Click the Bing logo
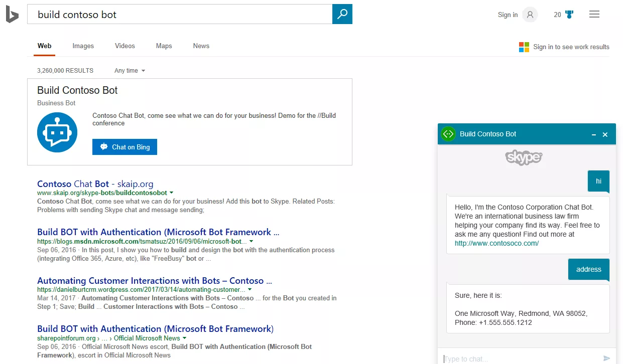This screenshot has width=623, height=364. pos(12,15)
